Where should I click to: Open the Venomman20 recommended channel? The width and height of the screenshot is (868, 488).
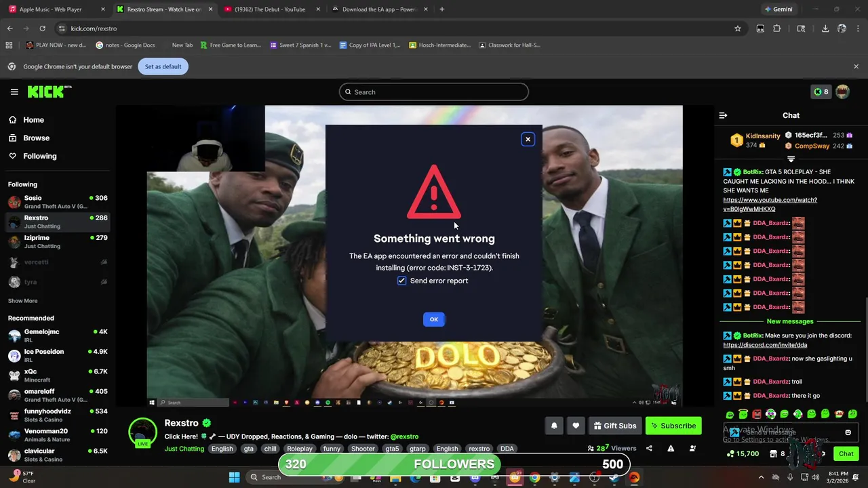[58, 434]
